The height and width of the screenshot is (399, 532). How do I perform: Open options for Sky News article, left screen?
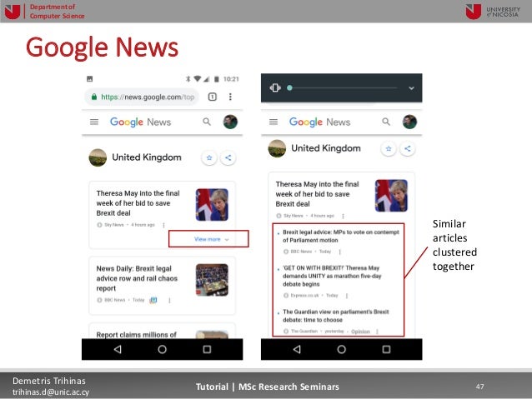click(163, 225)
